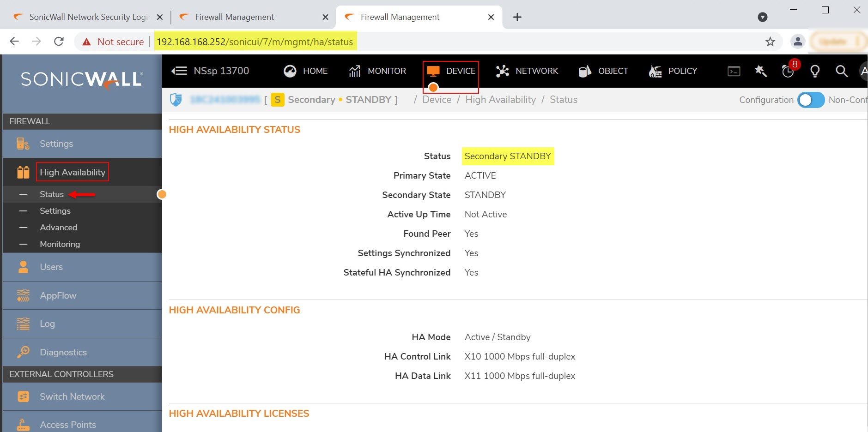Click the lightbulb help tips icon
This screenshot has height=432, width=868.
click(815, 71)
